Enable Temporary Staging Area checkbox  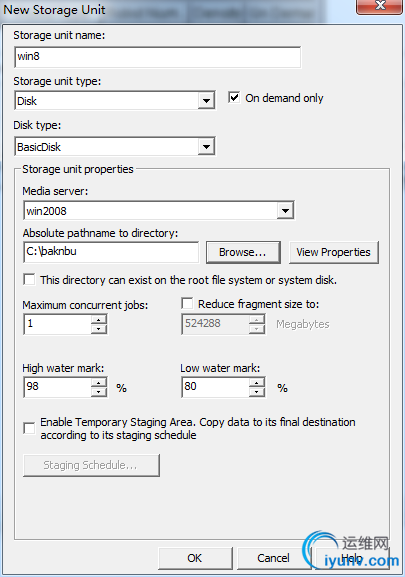pos(29,428)
